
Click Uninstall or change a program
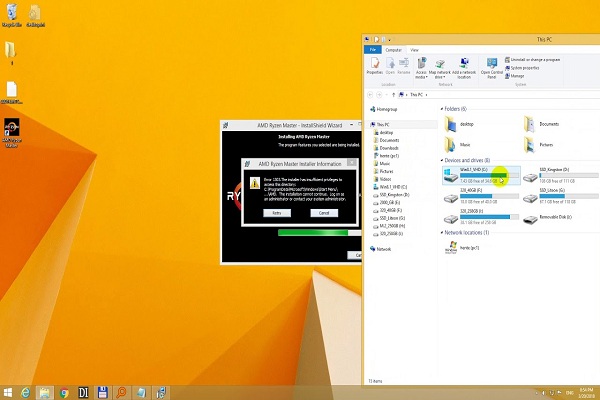point(532,60)
